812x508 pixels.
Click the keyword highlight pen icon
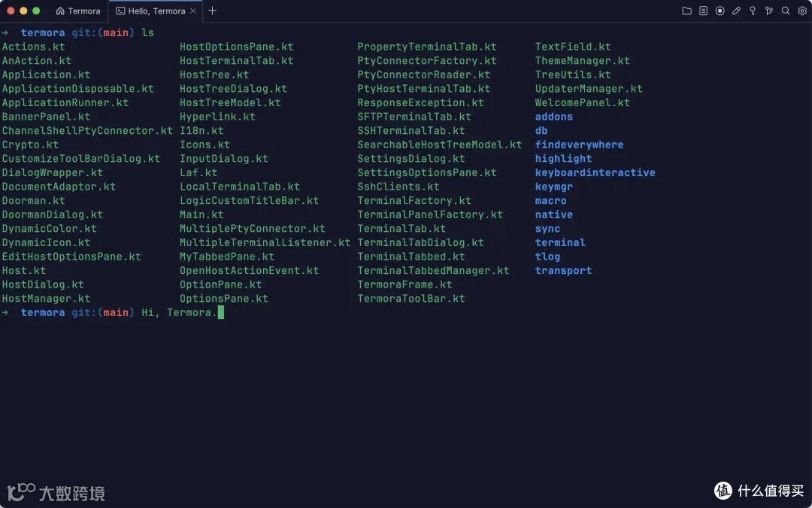click(736, 11)
